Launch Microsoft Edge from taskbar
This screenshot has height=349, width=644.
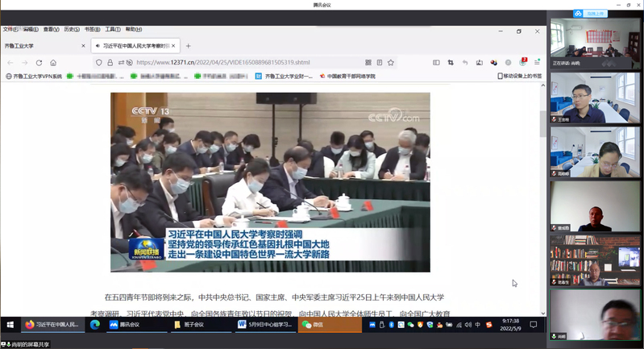95,324
